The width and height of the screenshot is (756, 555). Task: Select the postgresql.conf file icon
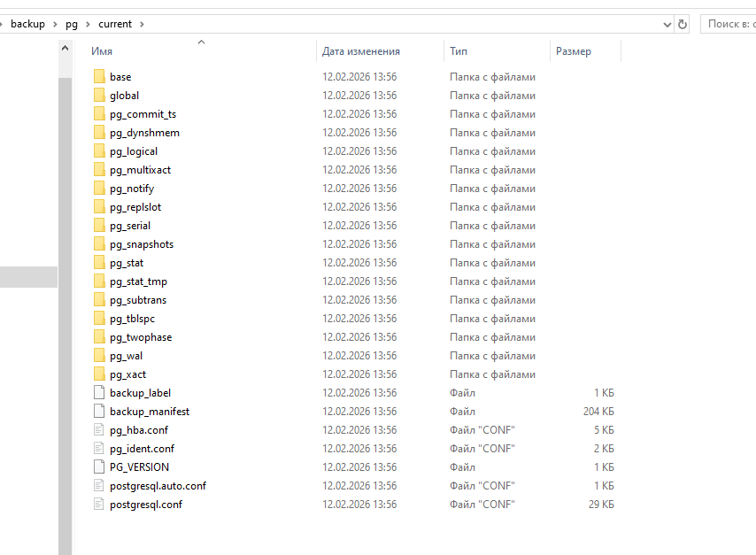tap(99, 505)
